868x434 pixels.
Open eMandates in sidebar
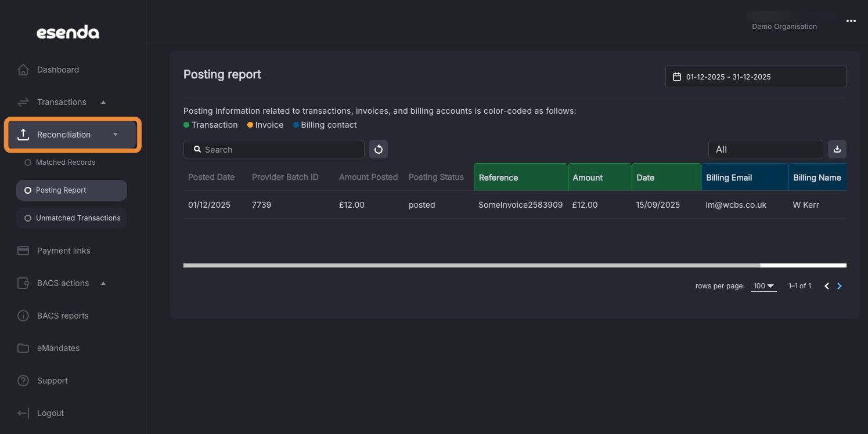58,348
